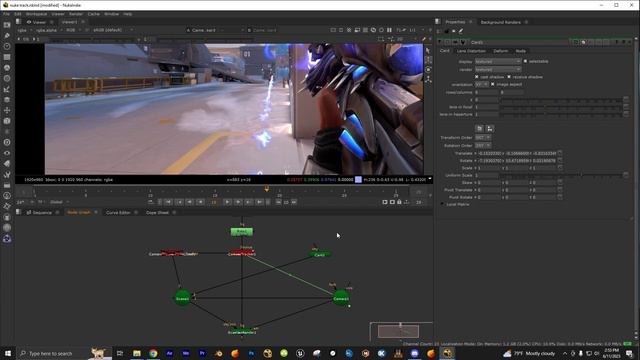
Task: Click pause icon in viewer toolbar
Action: 389,30
